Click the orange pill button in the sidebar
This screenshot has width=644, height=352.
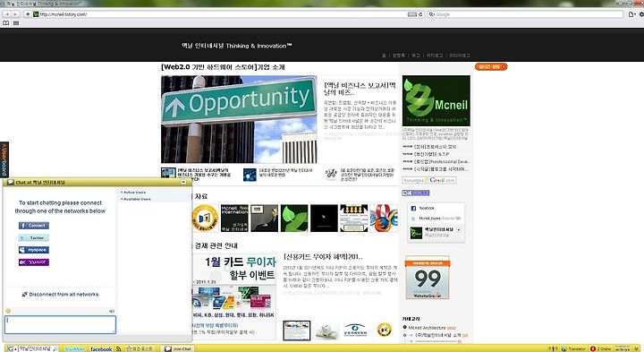491,66
